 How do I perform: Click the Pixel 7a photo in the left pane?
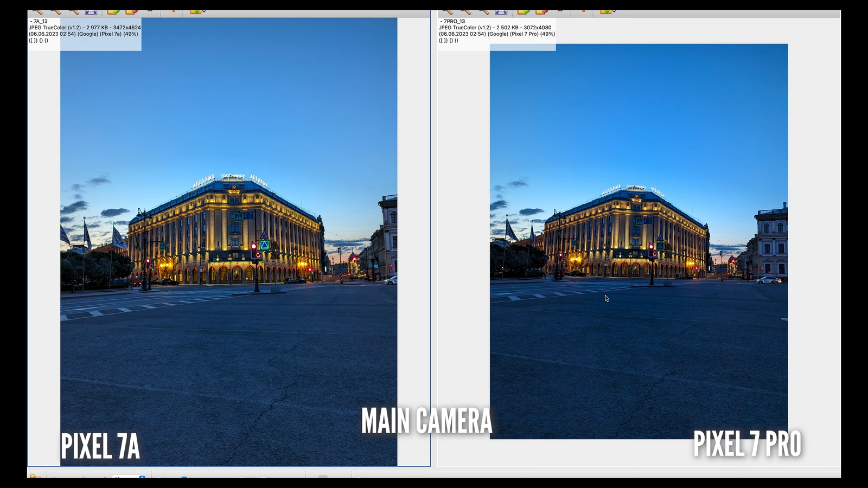point(228,242)
